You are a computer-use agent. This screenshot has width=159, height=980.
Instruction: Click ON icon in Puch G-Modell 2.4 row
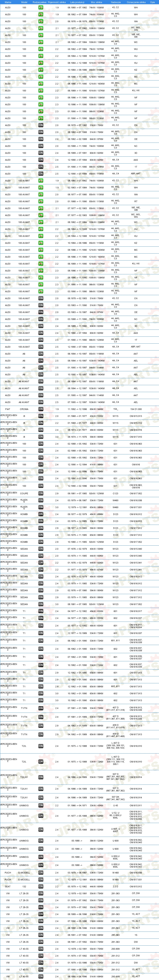pos(41,873)
